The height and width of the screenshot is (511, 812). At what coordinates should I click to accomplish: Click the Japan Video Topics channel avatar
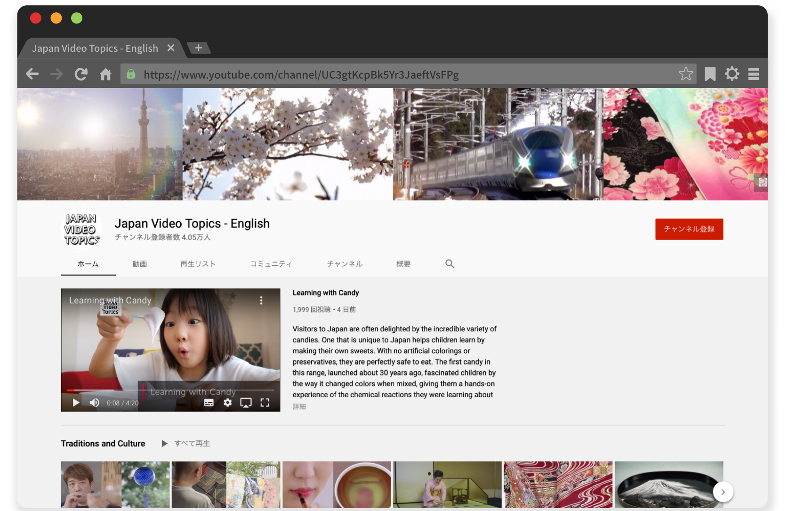tap(81, 230)
